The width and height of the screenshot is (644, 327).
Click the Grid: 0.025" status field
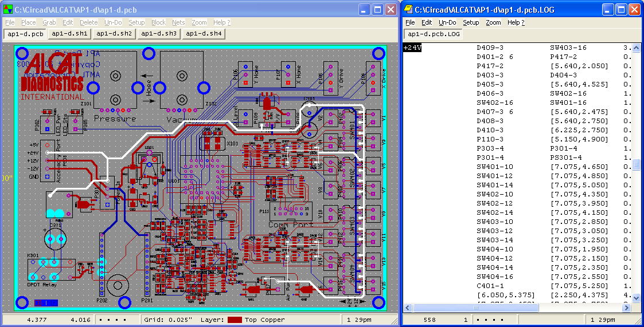pyautogui.click(x=168, y=320)
